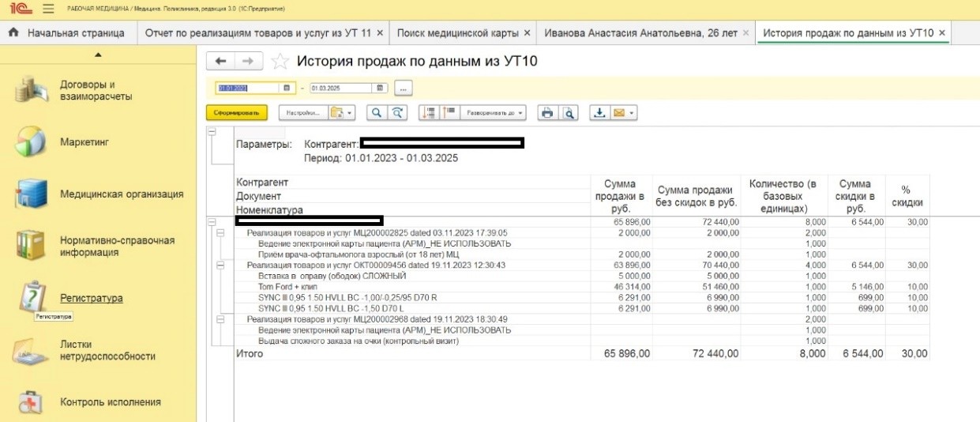Open the Разворачивать до dropdown
This screenshot has width=980, height=422.
pyautogui.click(x=495, y=113)
